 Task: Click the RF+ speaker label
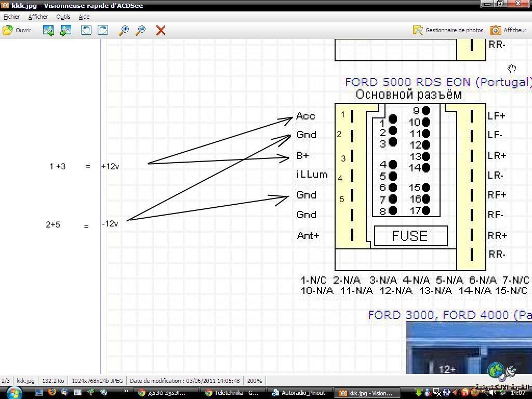[x=497, y=195]
